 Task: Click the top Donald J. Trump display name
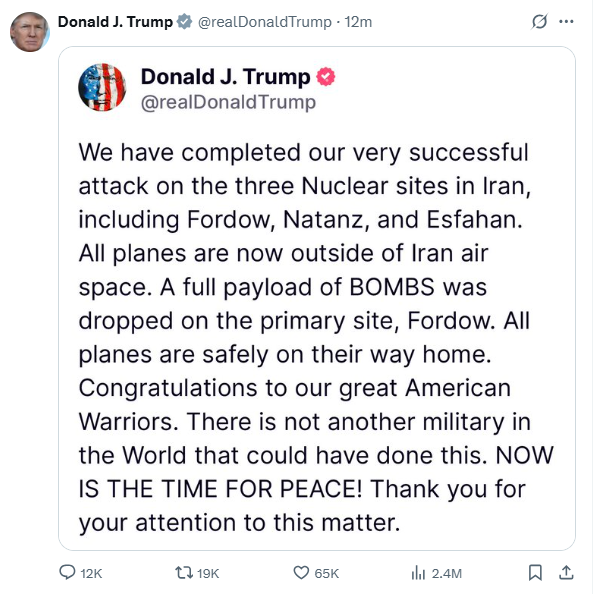tap(115, 22)
